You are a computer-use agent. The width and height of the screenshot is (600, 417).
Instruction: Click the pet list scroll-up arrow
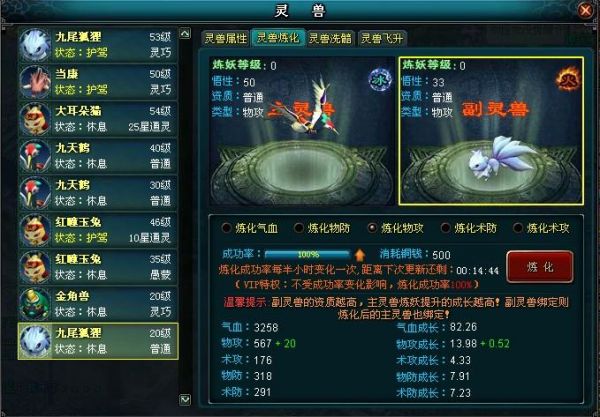click(x=185, y=34)
